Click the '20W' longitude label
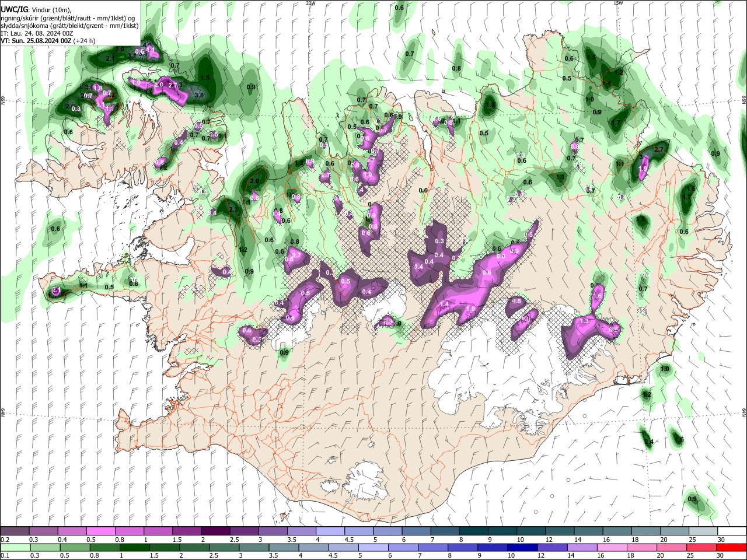The image size is (747, 560). pos(310,3)
